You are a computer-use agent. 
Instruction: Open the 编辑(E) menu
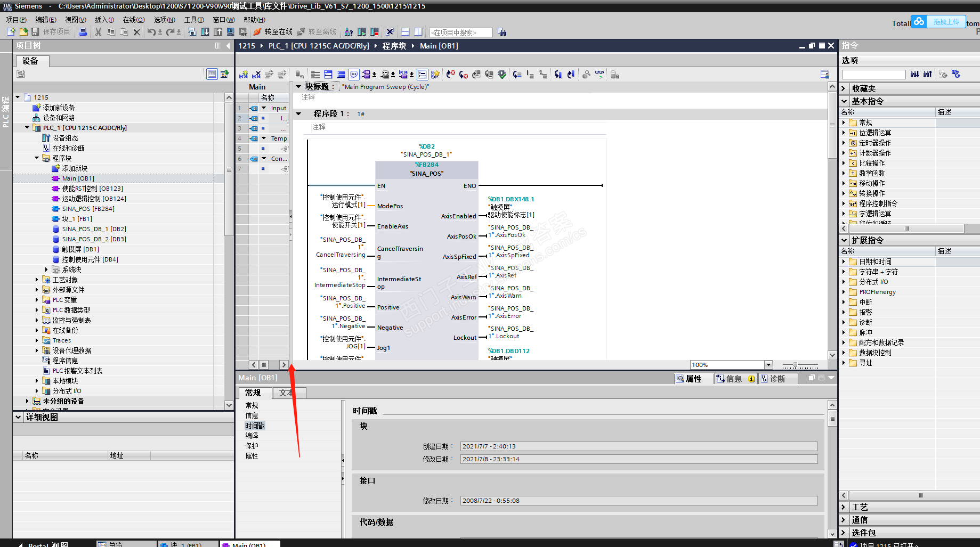click(46, 20)
